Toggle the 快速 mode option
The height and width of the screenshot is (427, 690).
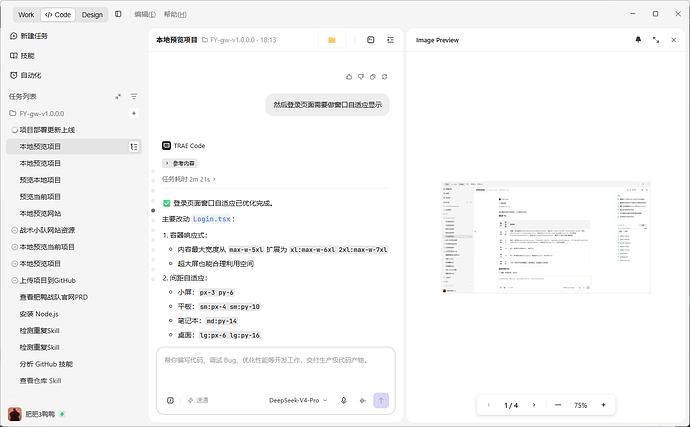click(198, 400)
